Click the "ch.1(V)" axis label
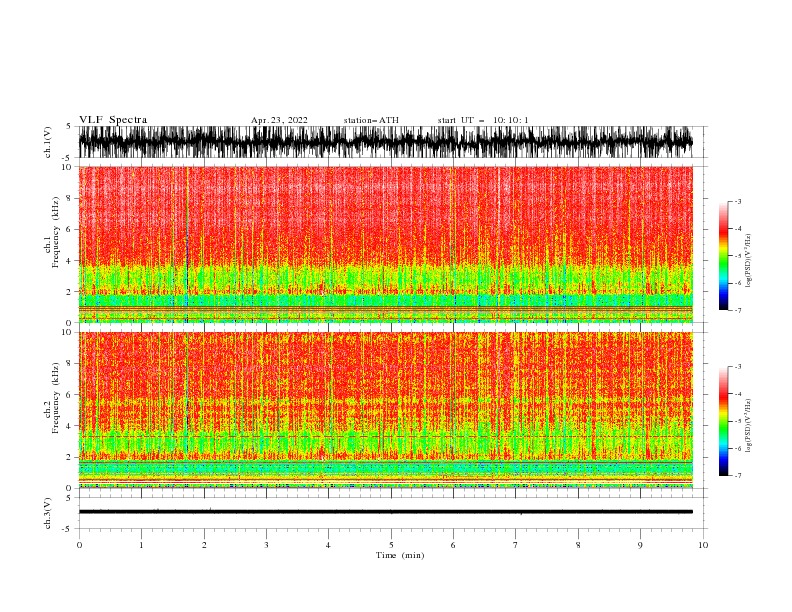792x612 pixels. tap(48, 142)
